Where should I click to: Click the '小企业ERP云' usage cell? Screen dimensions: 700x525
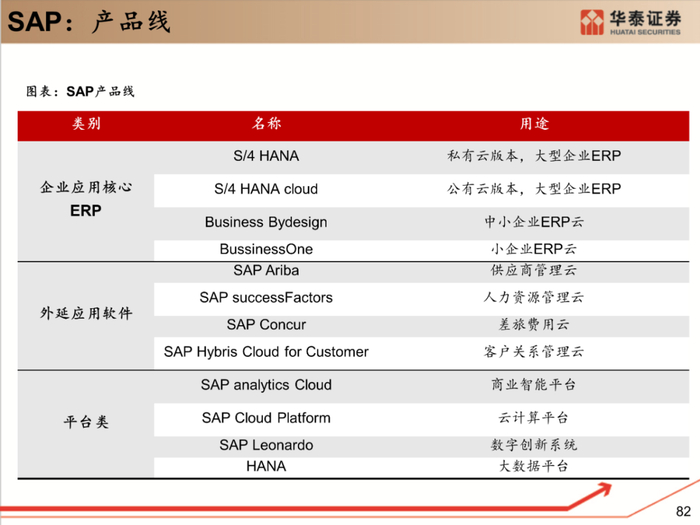click(534, 249)
